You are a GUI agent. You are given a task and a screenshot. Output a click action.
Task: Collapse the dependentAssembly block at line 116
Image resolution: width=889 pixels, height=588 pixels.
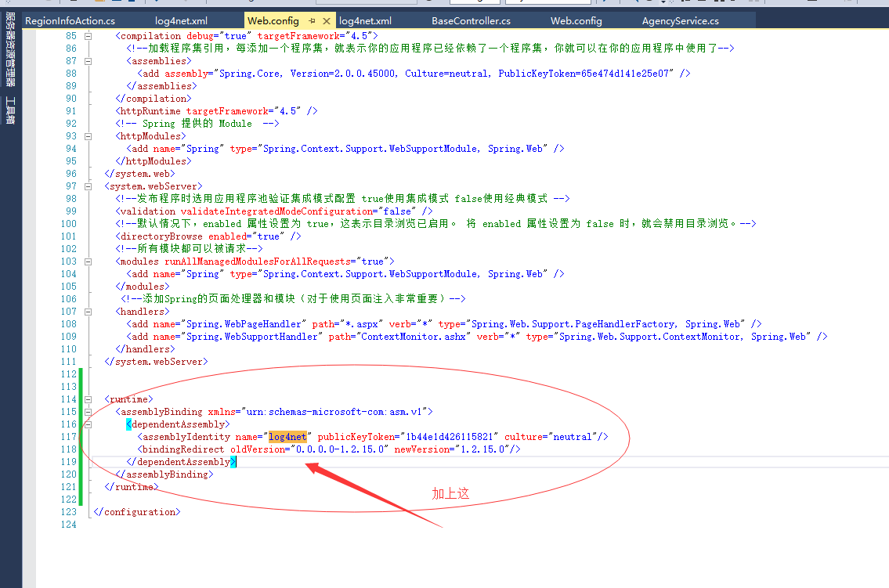[x=88, y=424]
